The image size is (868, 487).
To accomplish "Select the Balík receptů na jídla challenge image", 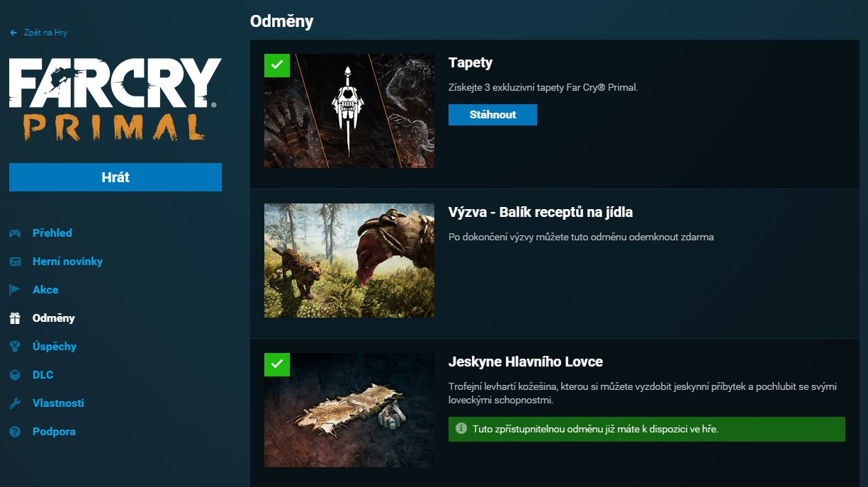I will coord(349,261).
